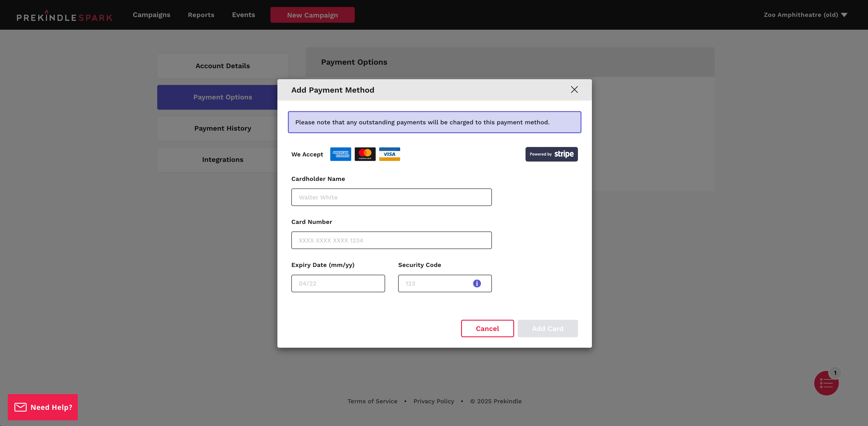Open the Privacy Policy link
The width and height of the screenshot is (868, 426).
click(434, 401)
